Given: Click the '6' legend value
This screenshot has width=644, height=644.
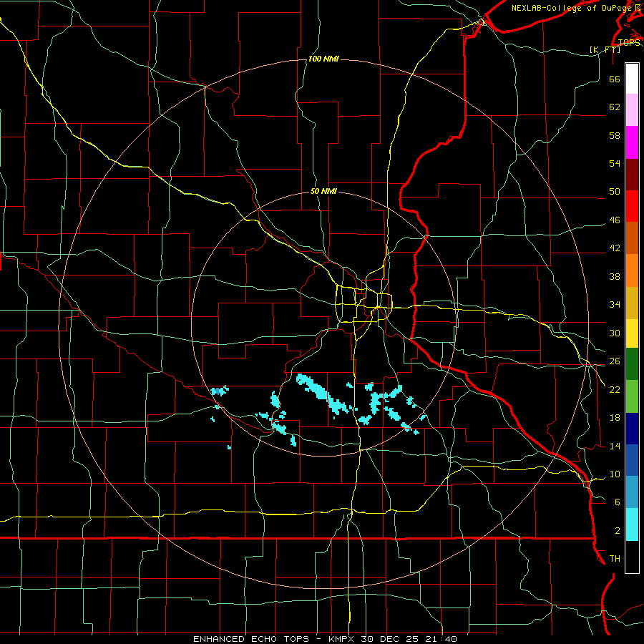Looking at the screenshot, I should pyautogui.click(x=618, y=502).
